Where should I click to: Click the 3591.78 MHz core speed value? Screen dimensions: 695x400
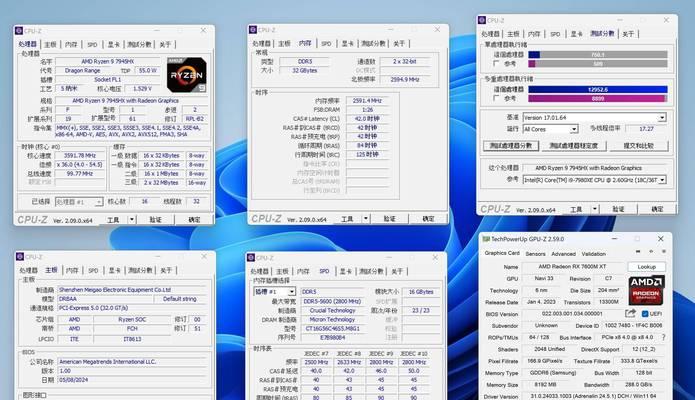click(79, 156)
